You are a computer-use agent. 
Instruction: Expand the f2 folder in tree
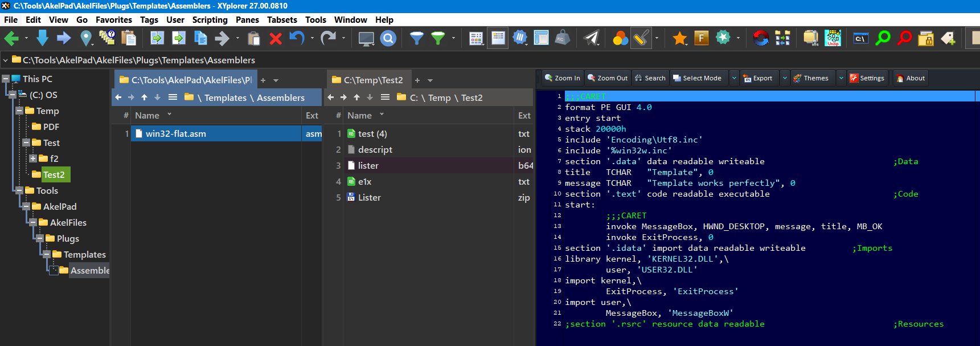click(33, 158)
